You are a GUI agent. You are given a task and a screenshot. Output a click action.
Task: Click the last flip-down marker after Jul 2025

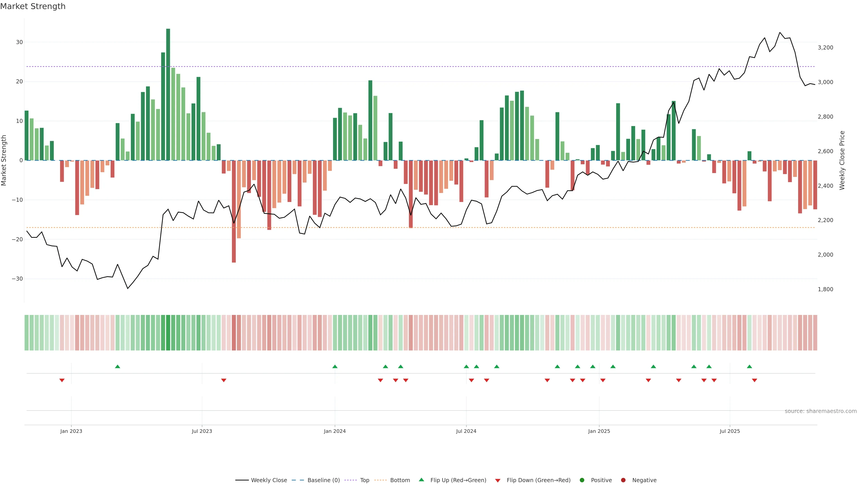[755, 380]
